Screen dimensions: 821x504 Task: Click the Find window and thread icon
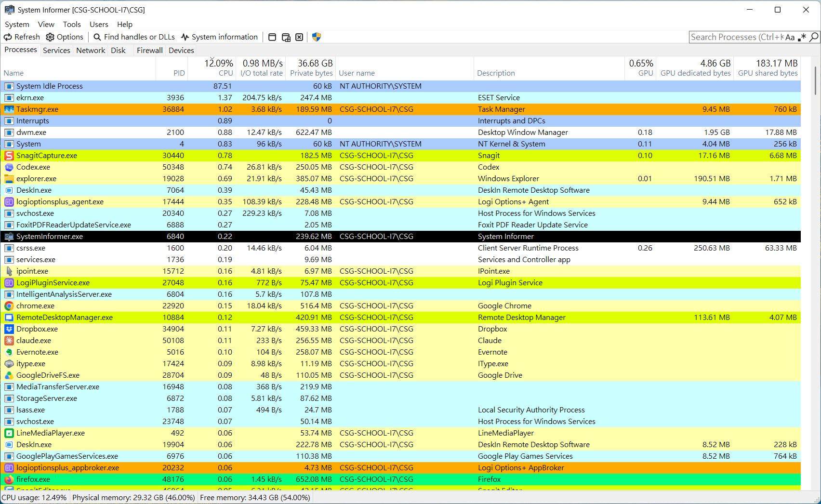pos(286,37)
